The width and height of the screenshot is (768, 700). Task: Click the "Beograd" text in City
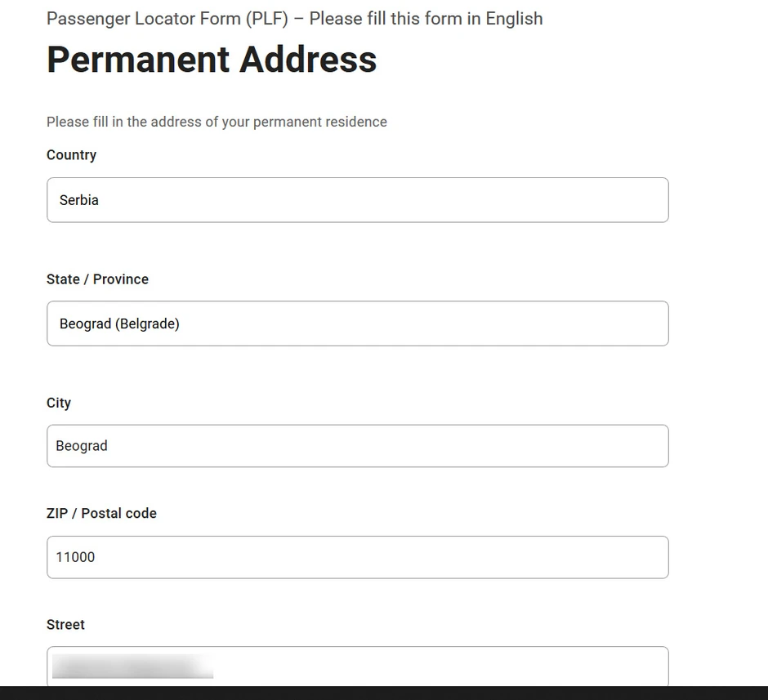pyautogui.click(x=82, y=446)
